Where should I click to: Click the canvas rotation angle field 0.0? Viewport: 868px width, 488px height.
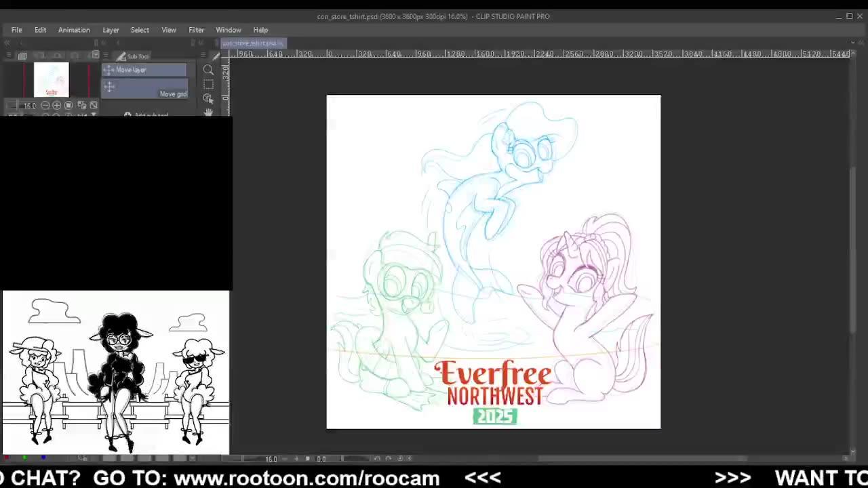(x=321, y=459)
